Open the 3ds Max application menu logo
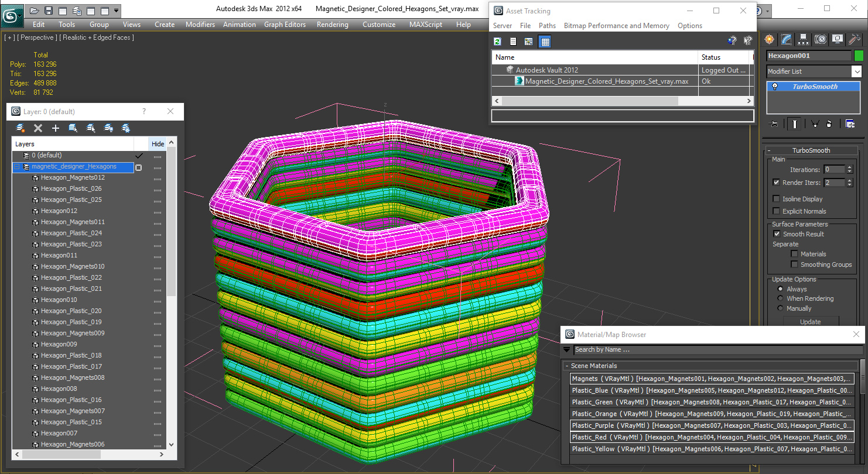 (x=12, y=15)
